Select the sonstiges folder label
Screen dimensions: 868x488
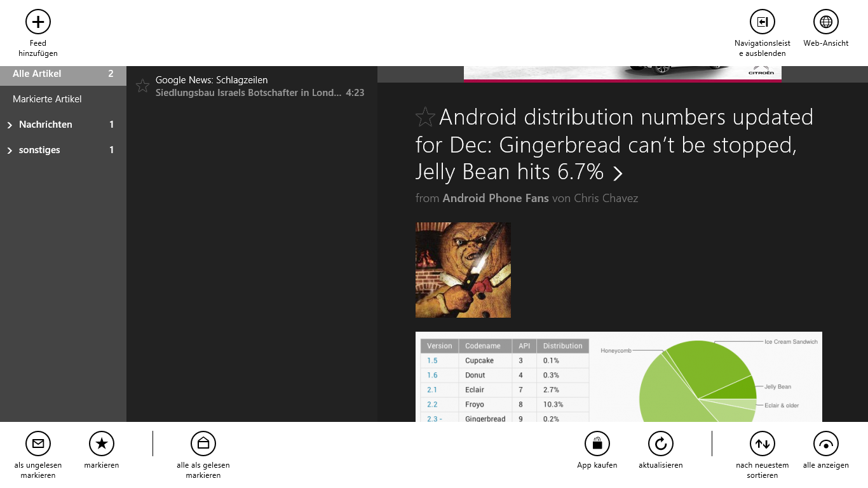point(39,150)
